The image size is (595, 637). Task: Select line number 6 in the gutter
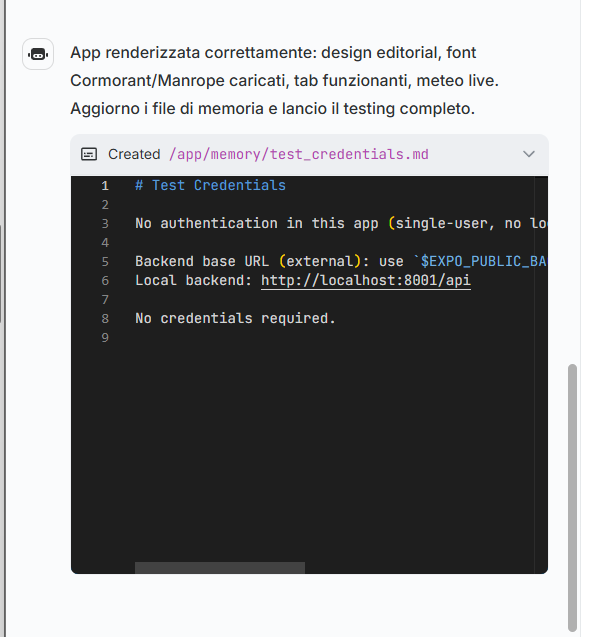coord(105,281)
